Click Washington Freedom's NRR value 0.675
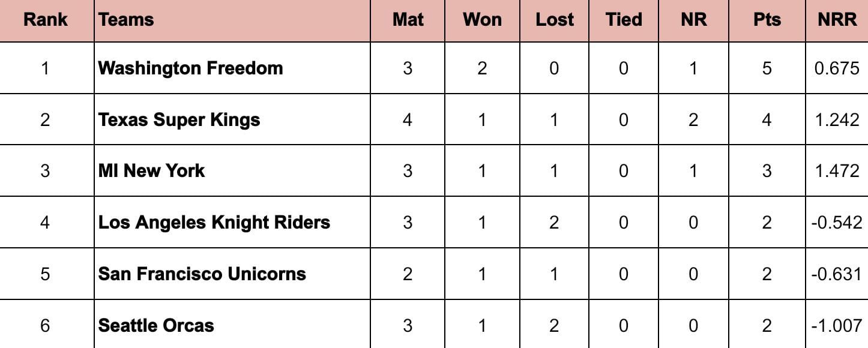This screenshot has height=348, width=868. pyautogui.click(x=837, y=68)
